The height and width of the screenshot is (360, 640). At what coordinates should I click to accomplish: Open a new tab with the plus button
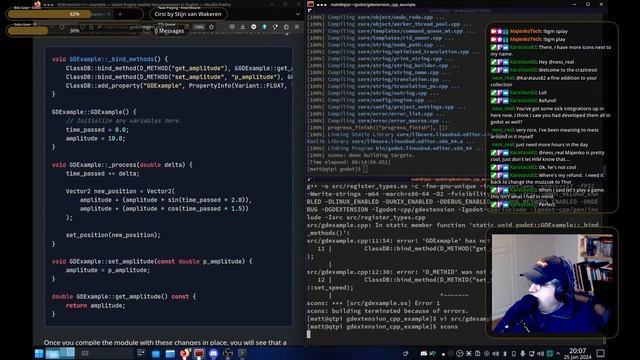[x=120, y=14]
